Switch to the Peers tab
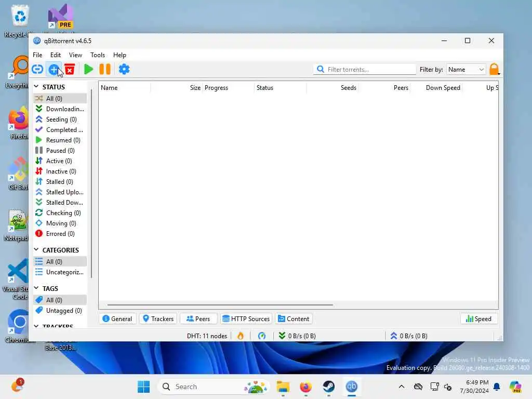Viewport: 532px width, 399px height. [x=198, y=319]
